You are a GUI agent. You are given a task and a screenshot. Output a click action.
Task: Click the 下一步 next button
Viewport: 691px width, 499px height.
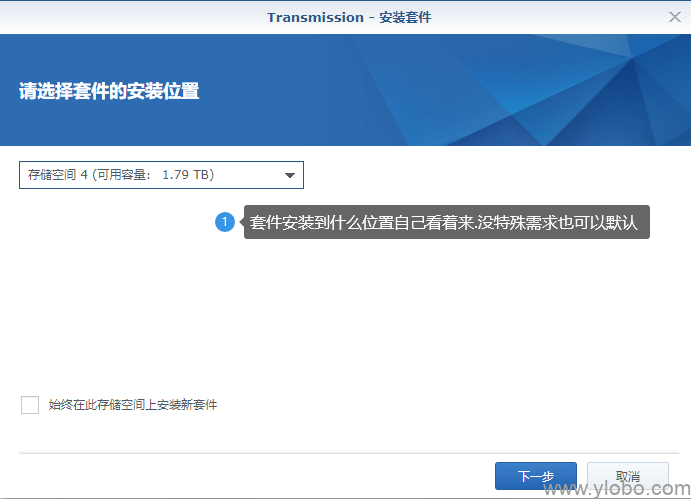point(535,476)
